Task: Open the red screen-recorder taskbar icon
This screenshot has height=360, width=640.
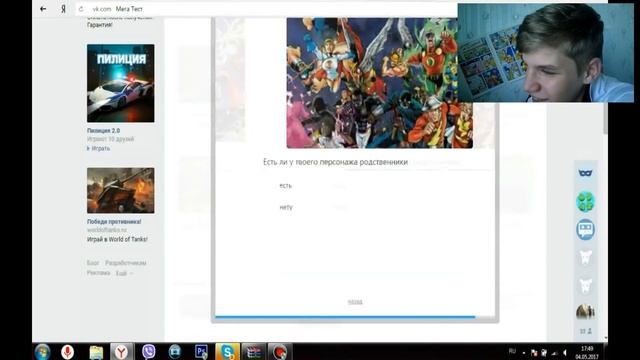Action: point(280,351)
